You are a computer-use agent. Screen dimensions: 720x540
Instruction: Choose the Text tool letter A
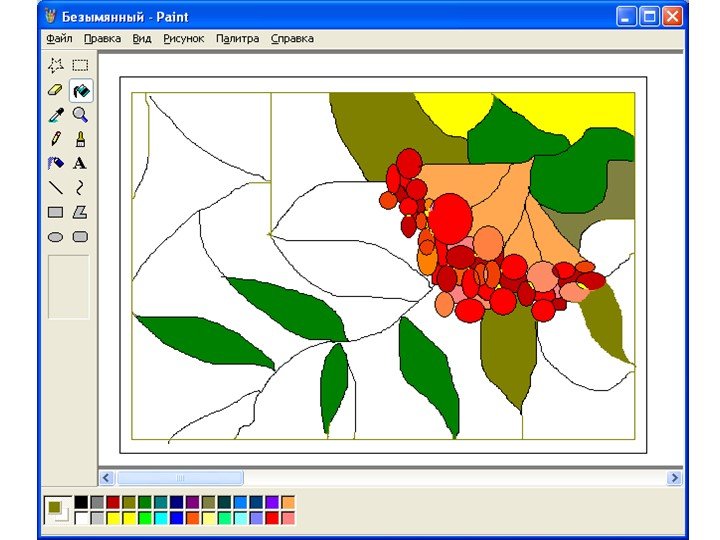pos(80,163)
